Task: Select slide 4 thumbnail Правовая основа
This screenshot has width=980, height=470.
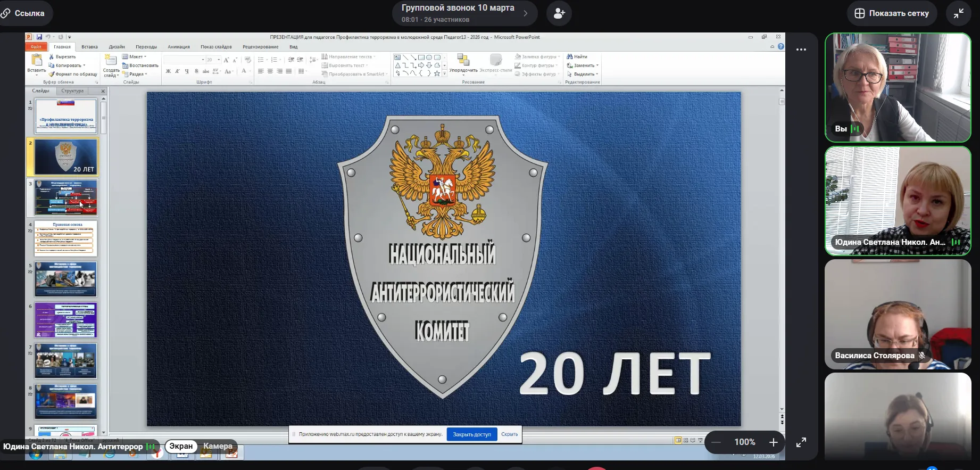Action: click(x=66, y=239)
